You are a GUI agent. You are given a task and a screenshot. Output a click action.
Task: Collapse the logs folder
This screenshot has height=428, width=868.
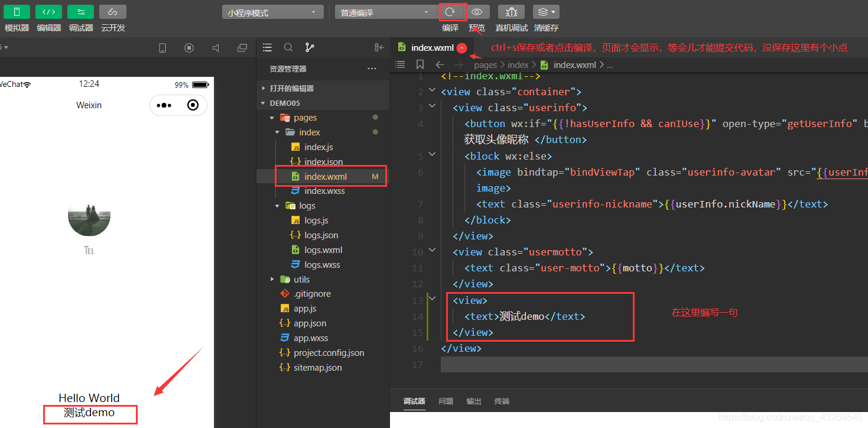(323, 206)
